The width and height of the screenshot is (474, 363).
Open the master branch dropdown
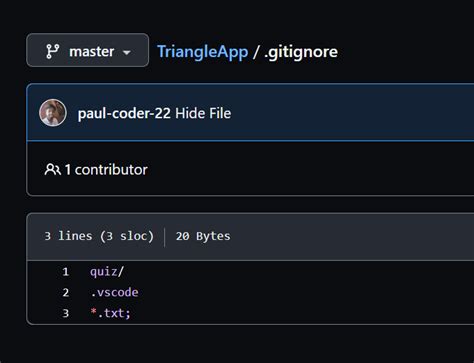click(87, 50)
